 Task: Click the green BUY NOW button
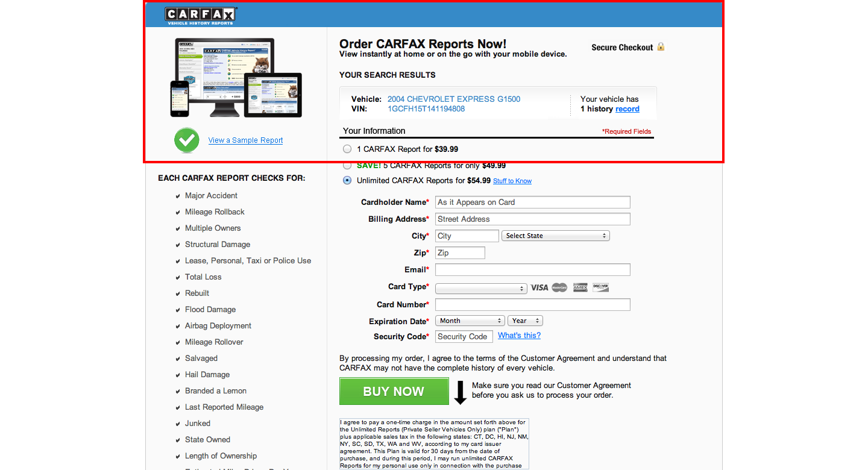click(394, 391)
